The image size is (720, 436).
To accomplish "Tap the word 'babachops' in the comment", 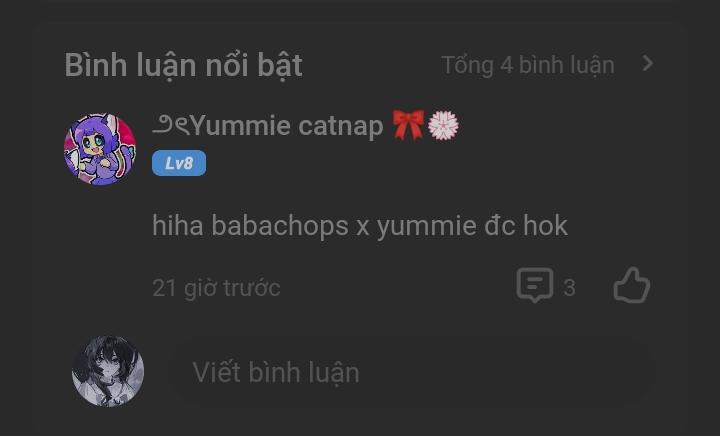I will [280, 226].
